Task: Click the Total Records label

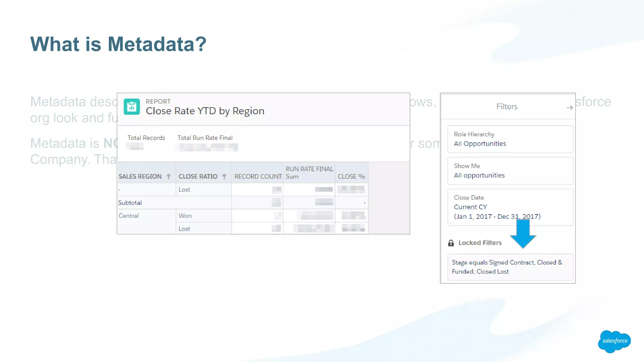Action: click(146, 138)
